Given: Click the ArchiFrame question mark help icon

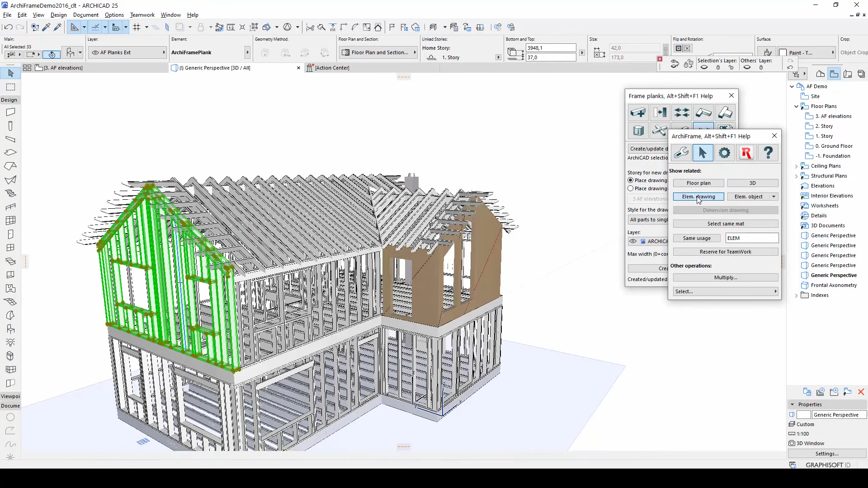Looking at the screenshot, I should (x=769, y=153).
